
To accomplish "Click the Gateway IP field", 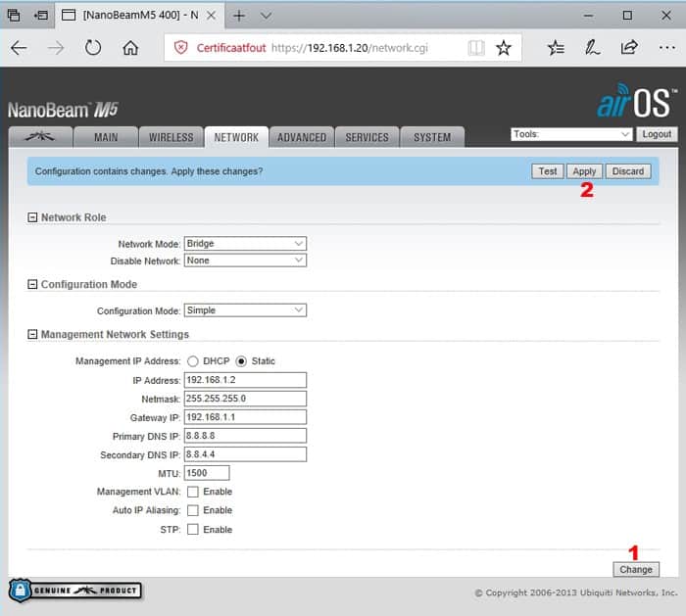I will (x=245, y=417).
